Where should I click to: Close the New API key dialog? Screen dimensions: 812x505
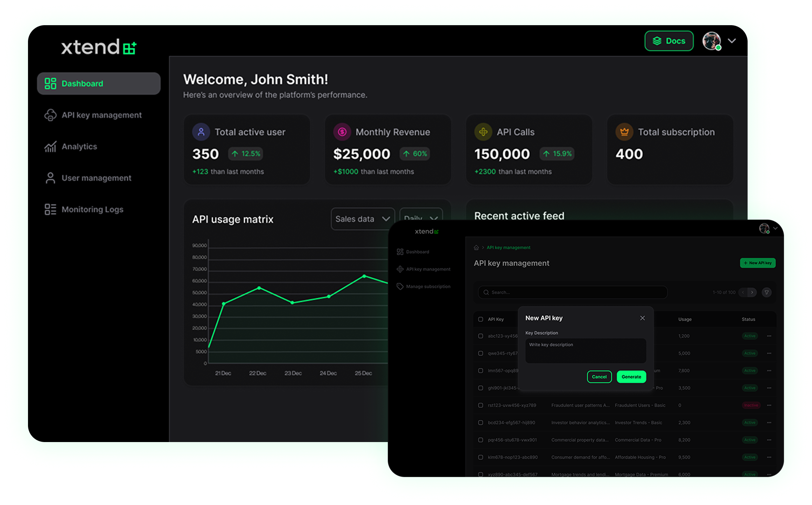(642, 318)
